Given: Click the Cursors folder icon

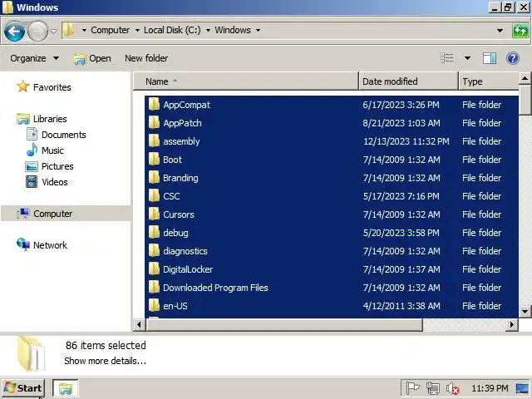Looking at the screenshot, I should 154,214.
